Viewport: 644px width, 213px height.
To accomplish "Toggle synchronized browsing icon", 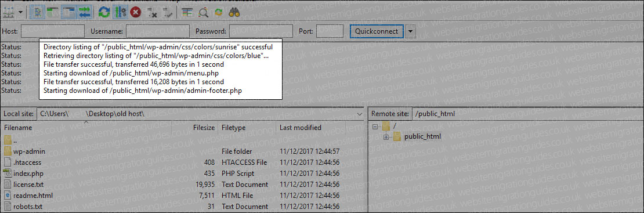I will point(218,12).
